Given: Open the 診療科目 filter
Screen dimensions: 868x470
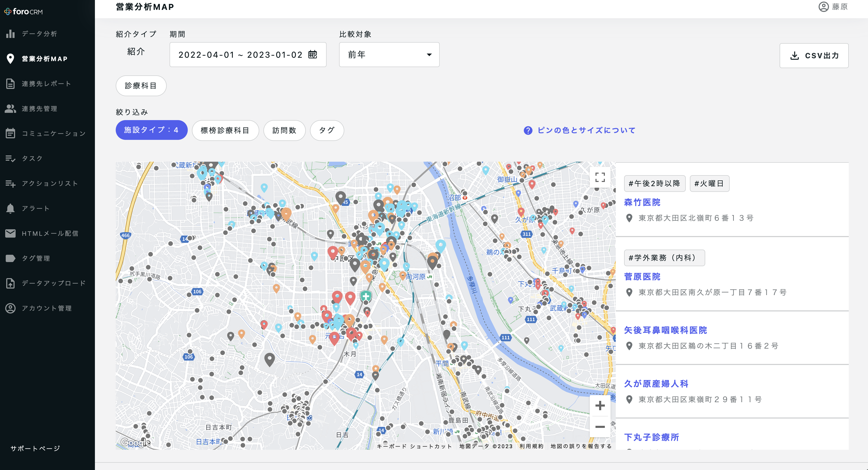Looking at the screenshot, I should 141,86.
